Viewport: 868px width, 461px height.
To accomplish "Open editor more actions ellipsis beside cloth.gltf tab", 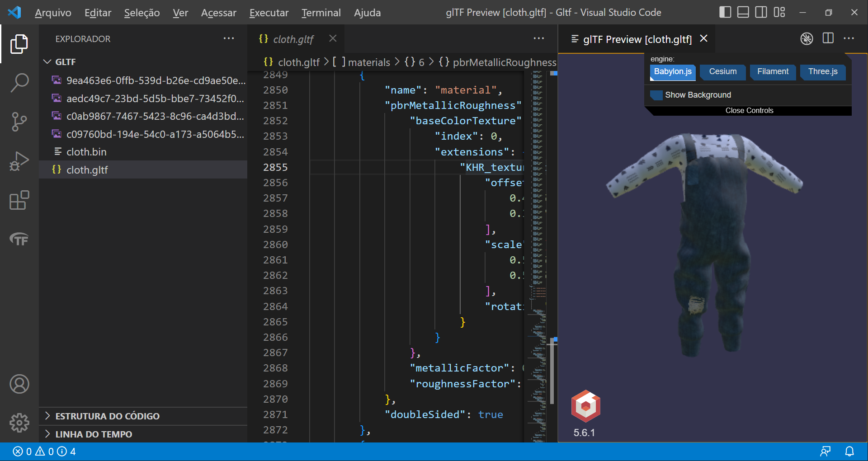I will pos(538,38).
